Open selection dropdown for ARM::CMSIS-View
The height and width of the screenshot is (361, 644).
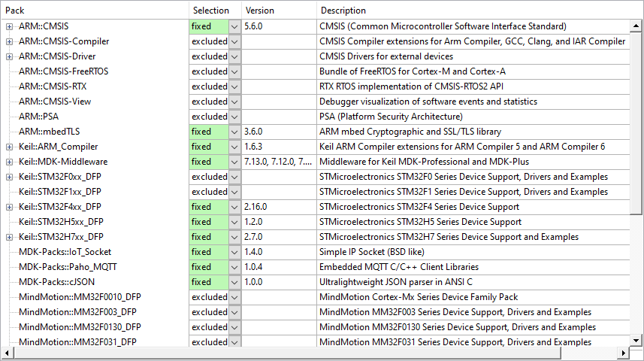pos(234,102)
